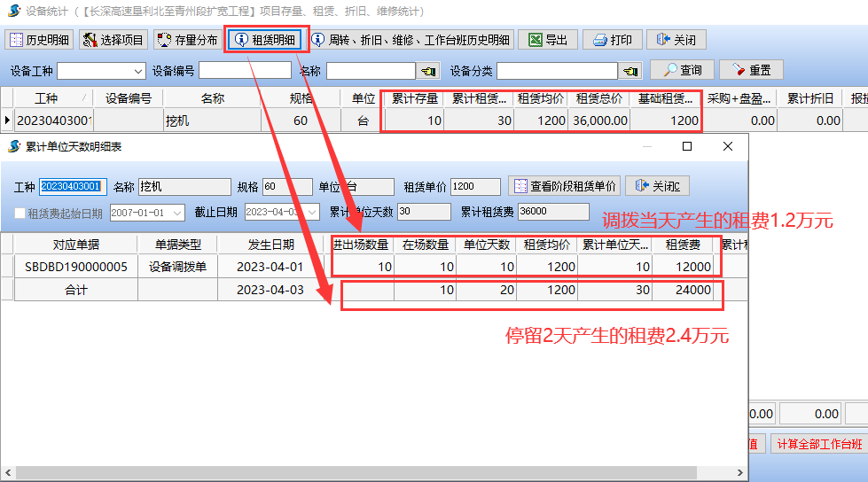The image size is (868, 482).
Task: Toggle the 租赁费起始日期 checkbox
Action: [20, 213]
